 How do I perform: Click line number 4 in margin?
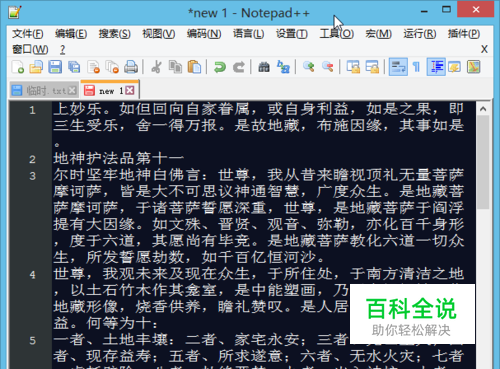coord(32,275)
